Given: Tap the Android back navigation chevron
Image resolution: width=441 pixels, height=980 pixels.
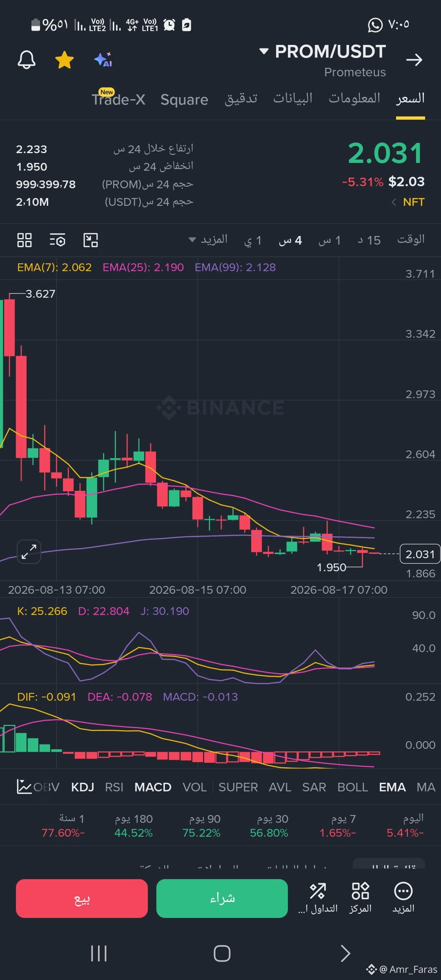Looking at the screenshot, I should coord(345,953).
